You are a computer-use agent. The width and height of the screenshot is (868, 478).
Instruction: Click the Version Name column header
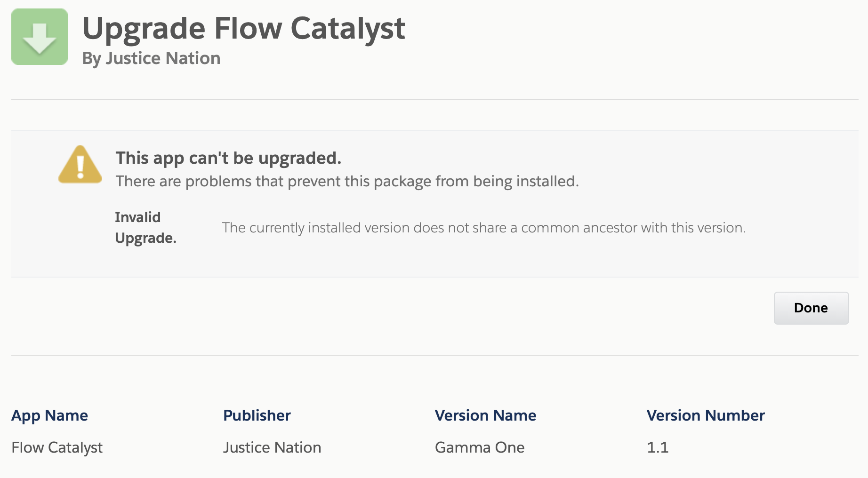pyautogui.click(x=485, y=415)
